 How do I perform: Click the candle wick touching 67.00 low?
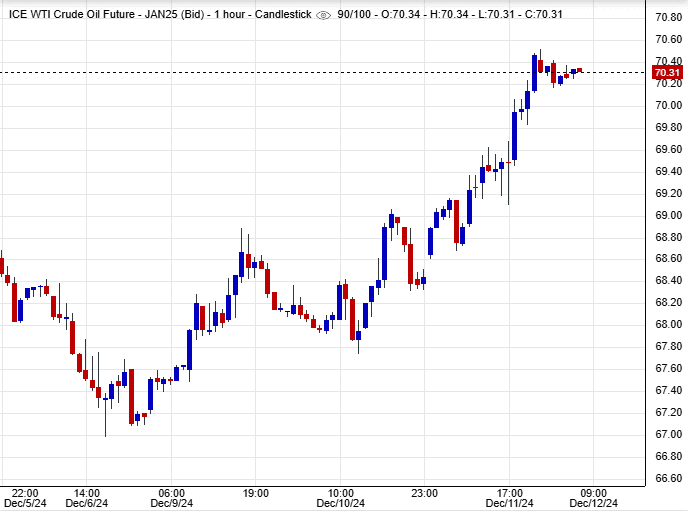[106, 420]
